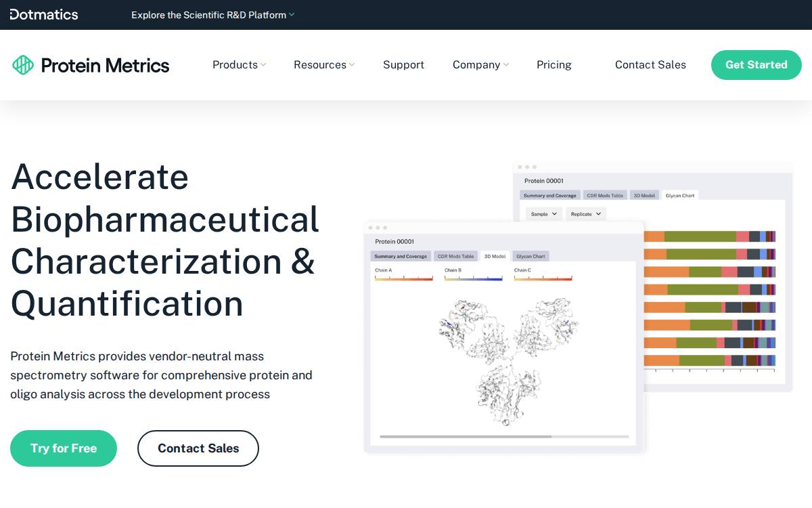Open the Products dropdown menu
812x508 pixels.
click(x=239, y=65)
